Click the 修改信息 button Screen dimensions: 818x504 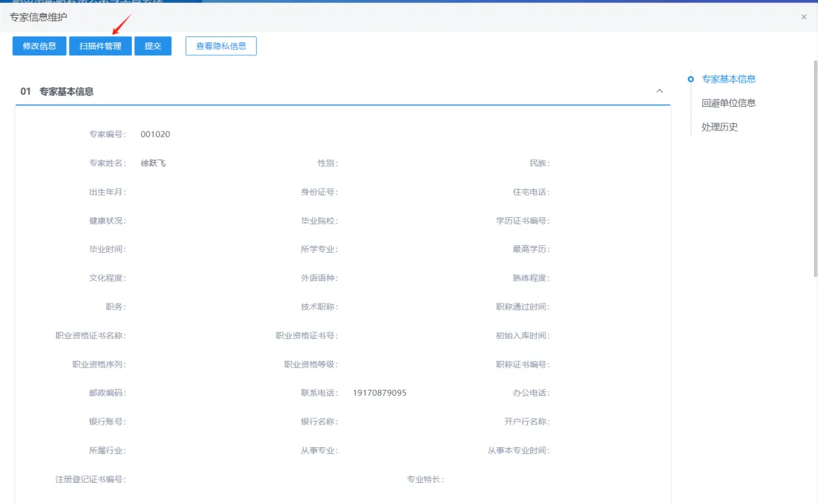click(x=39, y=46)
